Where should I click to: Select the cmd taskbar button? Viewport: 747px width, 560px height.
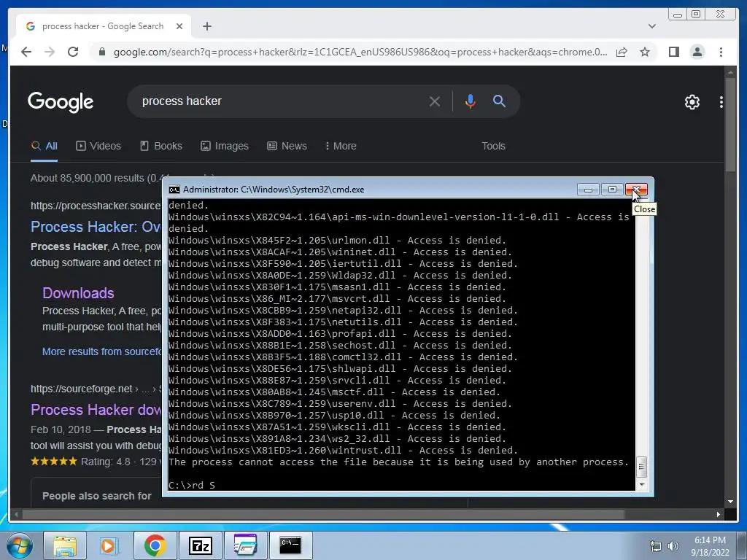pyautogui.click(x=290, y=545)
